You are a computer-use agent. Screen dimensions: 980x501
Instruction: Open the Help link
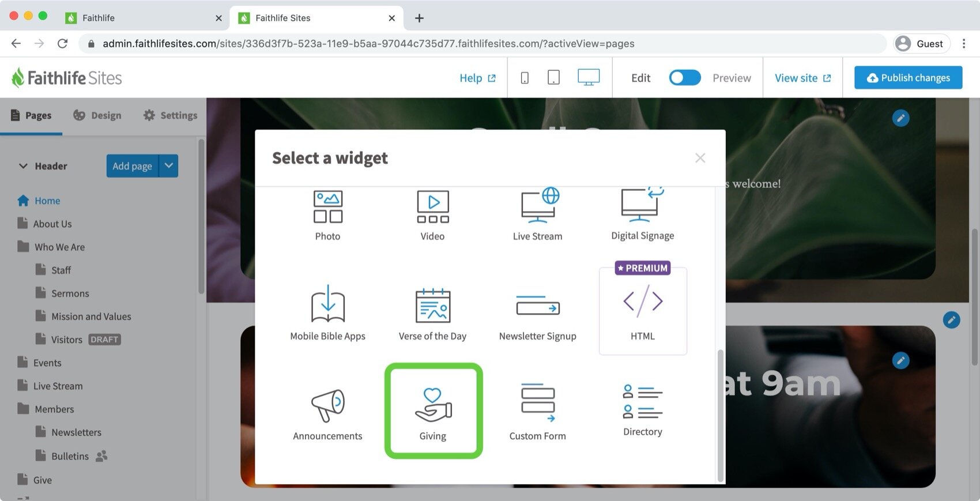(477, 78)
